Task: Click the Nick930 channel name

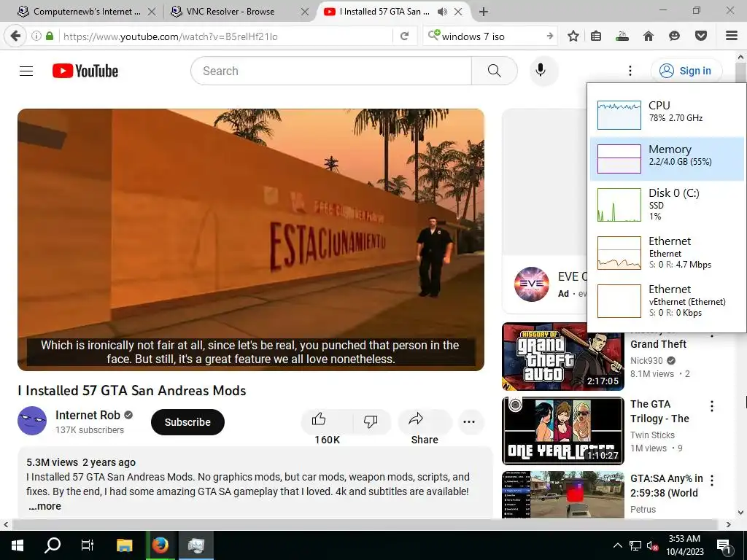Action: (x=646, y=360)
